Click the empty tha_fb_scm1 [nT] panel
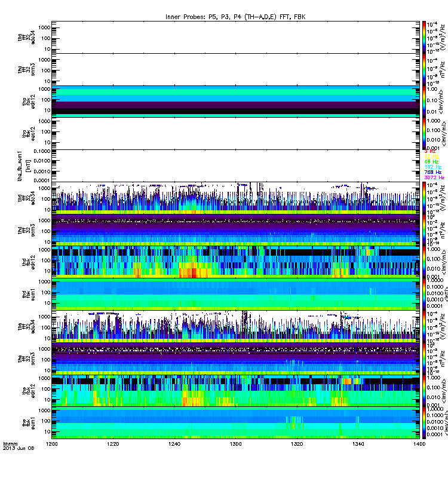 click(235, 166)
